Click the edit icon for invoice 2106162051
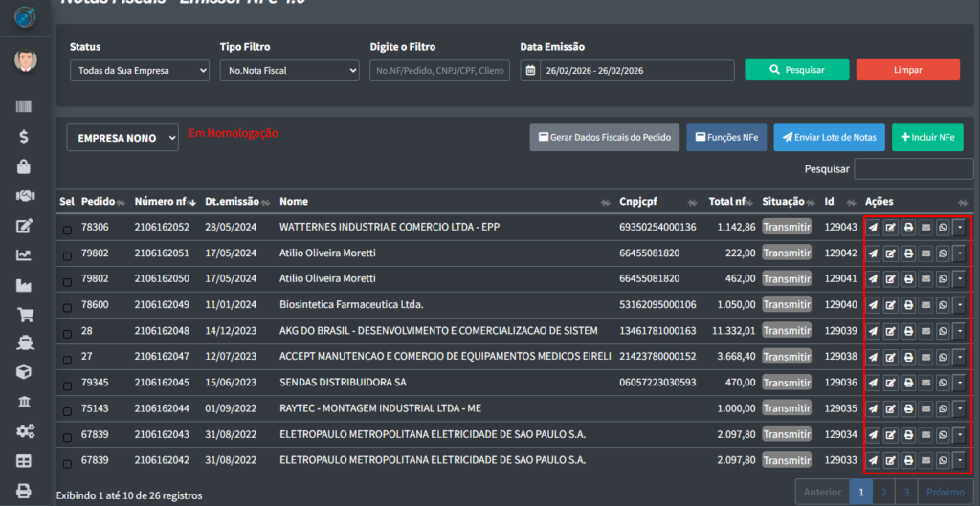The width and height of the screenshot is (980, 506). (x=890, y=253)
